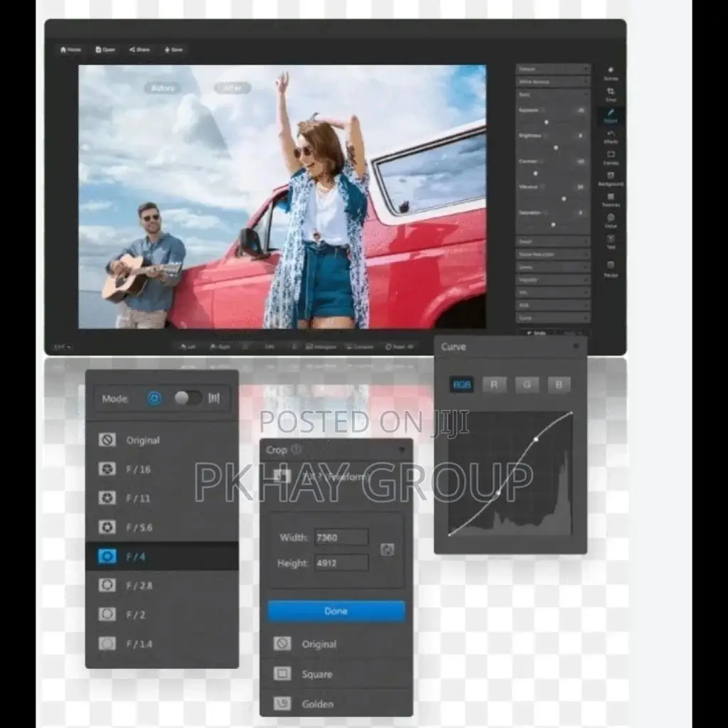Select the F / 2 aperture option
728x728 pixels.
pyautogui.click(x=162, y=614)
